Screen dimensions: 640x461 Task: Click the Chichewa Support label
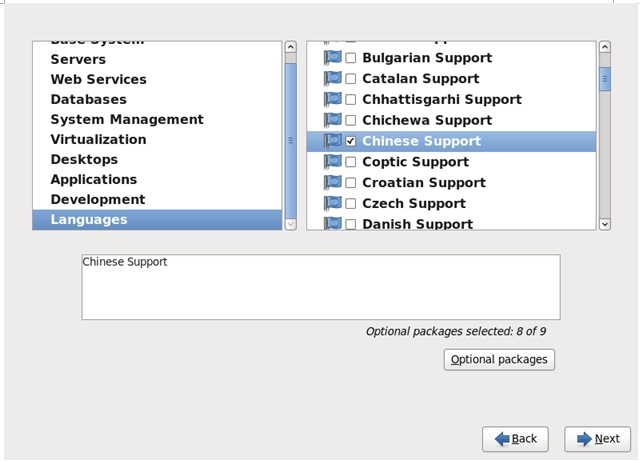pos(427,120)
